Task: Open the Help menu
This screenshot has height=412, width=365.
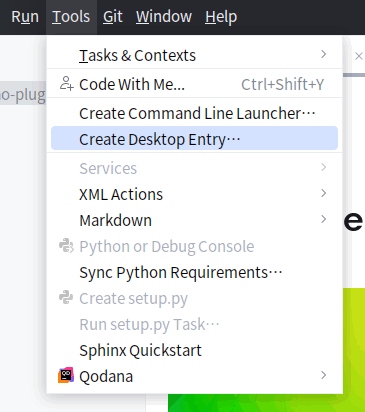Action: 221,17
